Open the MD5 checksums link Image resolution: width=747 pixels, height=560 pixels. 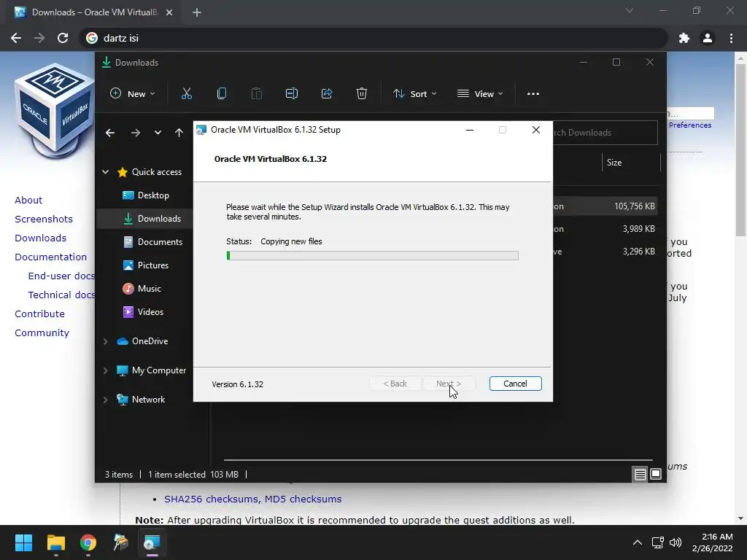[303, 499]
